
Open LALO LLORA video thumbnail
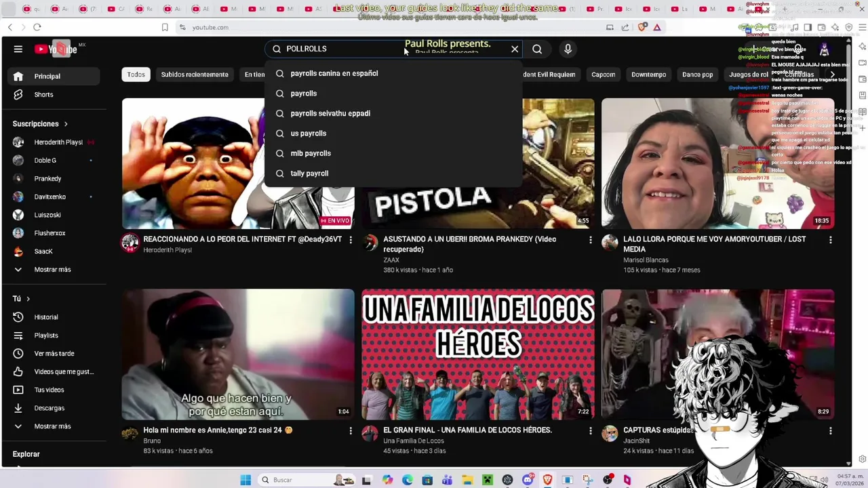717,163
